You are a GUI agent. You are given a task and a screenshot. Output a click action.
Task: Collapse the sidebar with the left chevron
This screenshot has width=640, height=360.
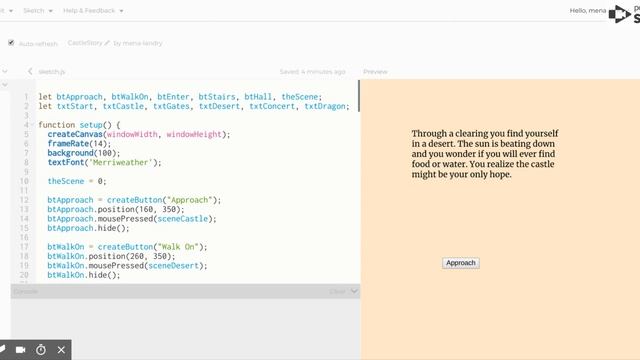(30, 71)
